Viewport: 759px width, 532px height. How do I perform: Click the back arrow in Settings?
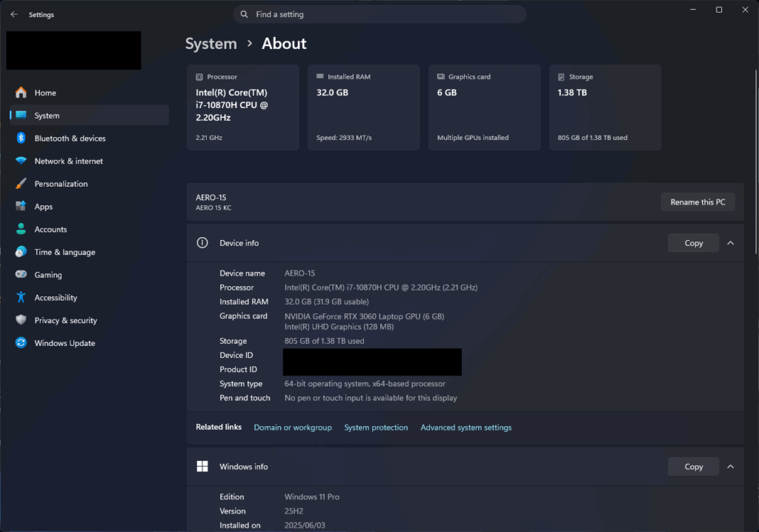(14, 15)
